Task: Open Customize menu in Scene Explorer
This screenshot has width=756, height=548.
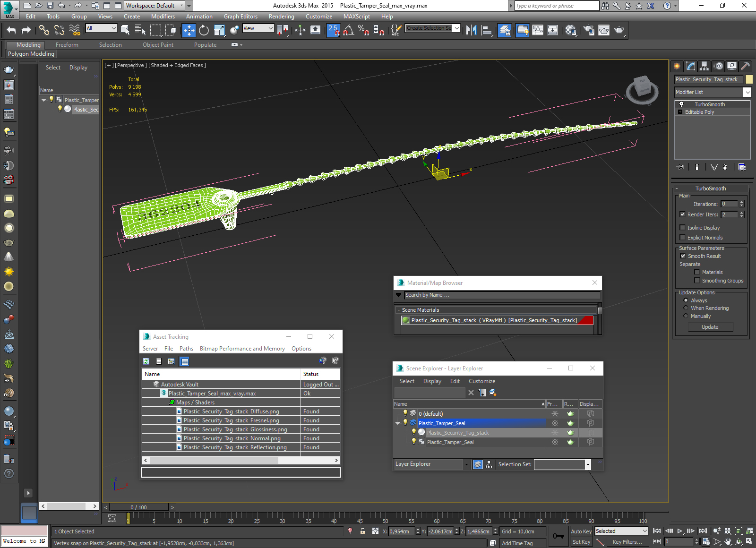Action: 482,381
